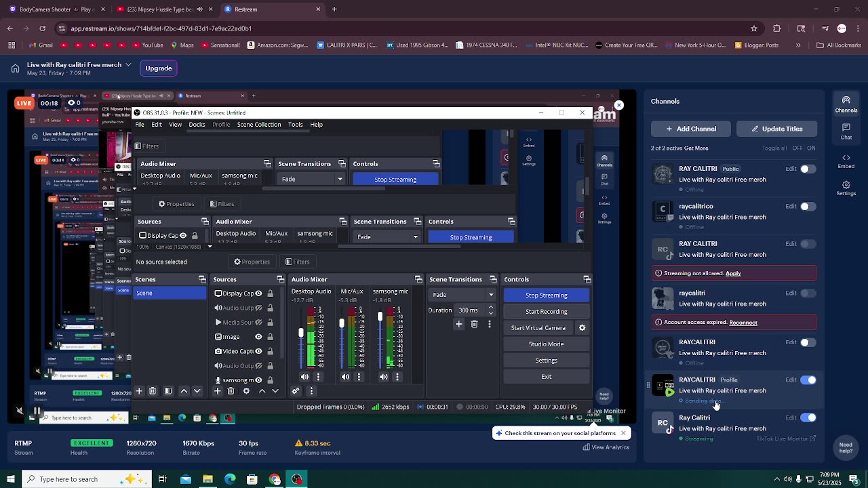Open Chrome from the Windows taskbar
The height and width of the screenshot is (488, 868).
[x=275, y=479]
